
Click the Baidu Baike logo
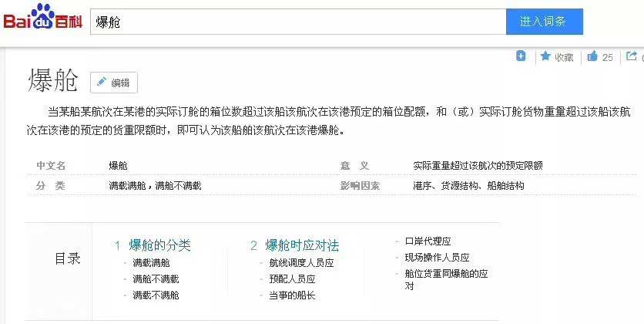click(42, 17)
